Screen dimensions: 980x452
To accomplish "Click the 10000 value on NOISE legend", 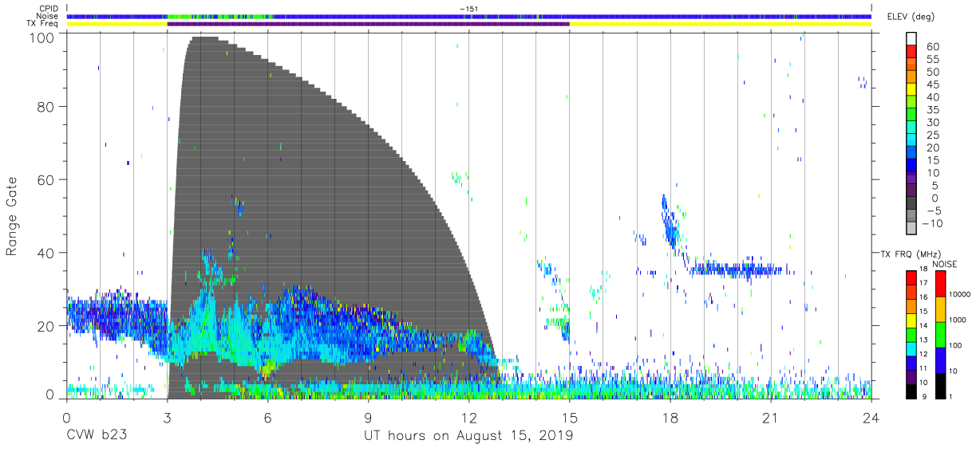I will (958, 295).
